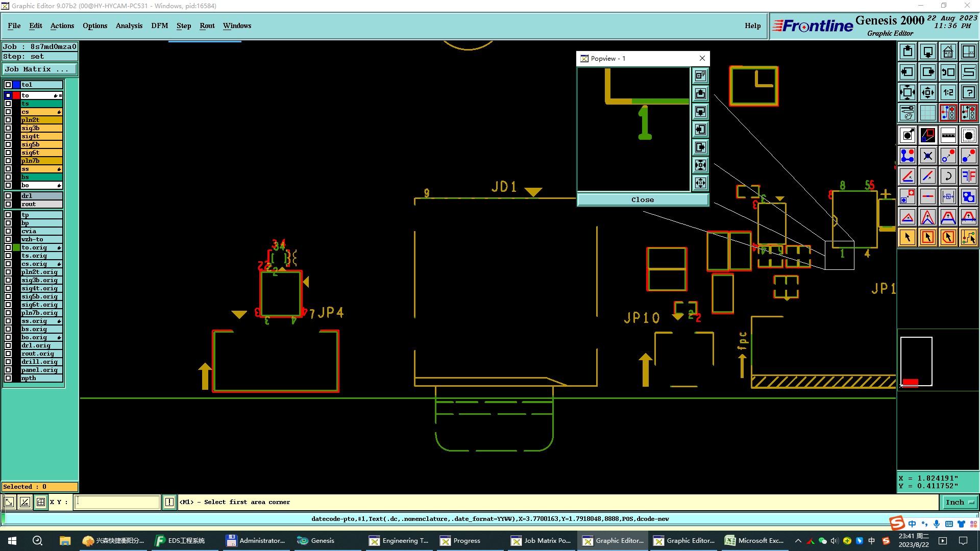Viewport: 980px width, 551px height.
Task: Click the X Y coordinate input field
Action: [118, 502]
